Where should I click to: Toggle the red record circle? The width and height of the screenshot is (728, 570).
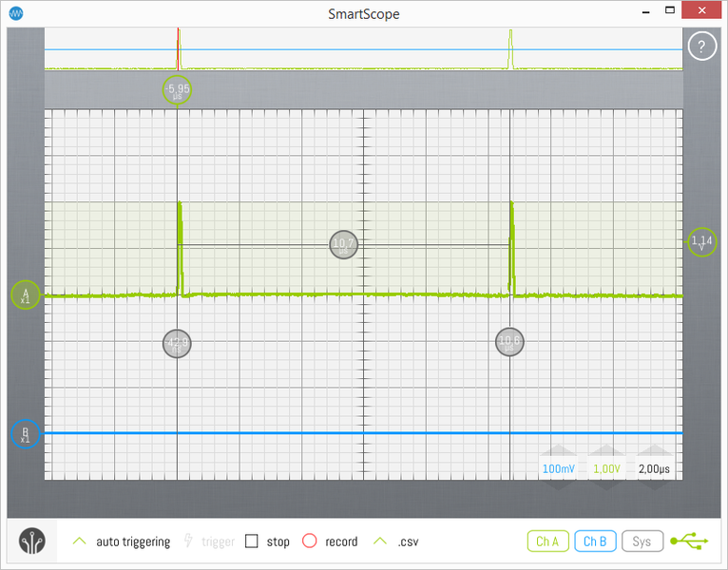pyautogui.click(x=309, y=541)
